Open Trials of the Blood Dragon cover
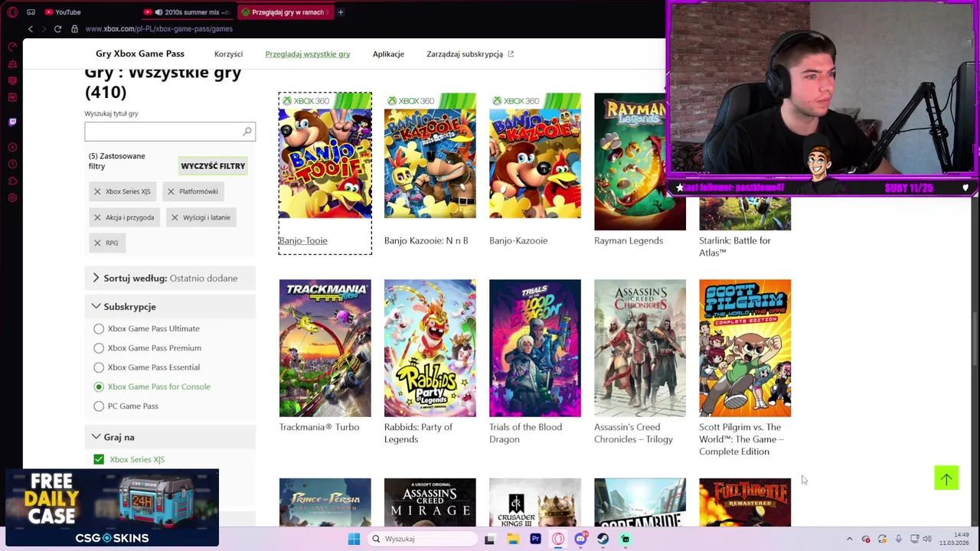The width and height of the screenshot is (980, 551). pyautogui.click(x=535, y=348)
